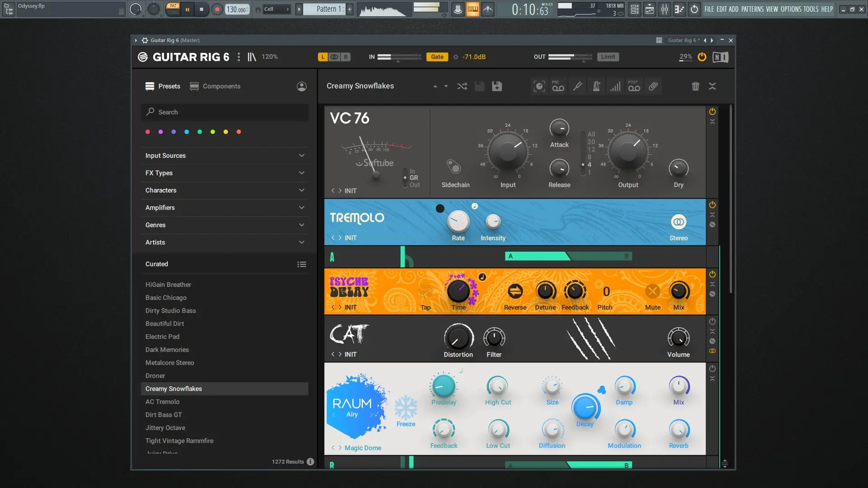This screenshot has width=868, height=488.
Task: Click the Freeze snowflake in Raum
Action: 406,408
